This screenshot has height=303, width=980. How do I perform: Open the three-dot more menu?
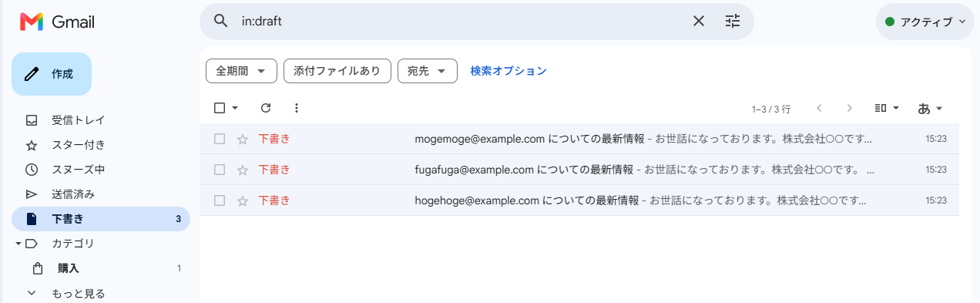(297, 108)
